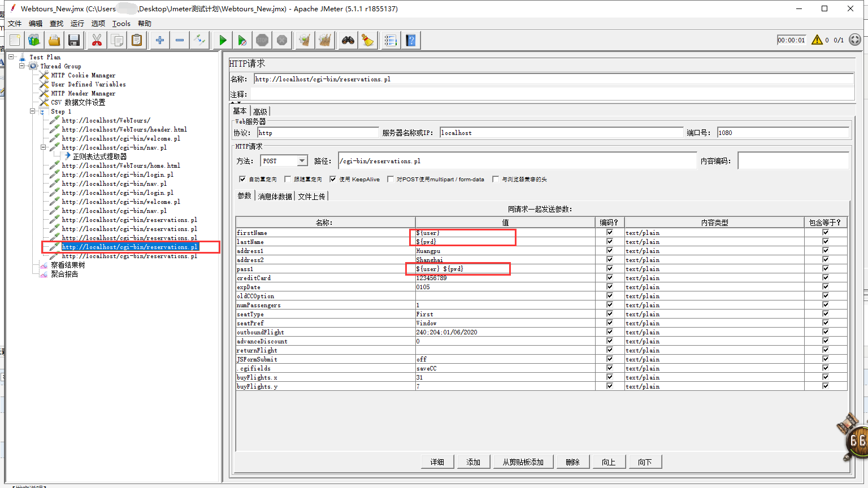Toggle the 使用 KeepAlive checkbox

[333, 179]
